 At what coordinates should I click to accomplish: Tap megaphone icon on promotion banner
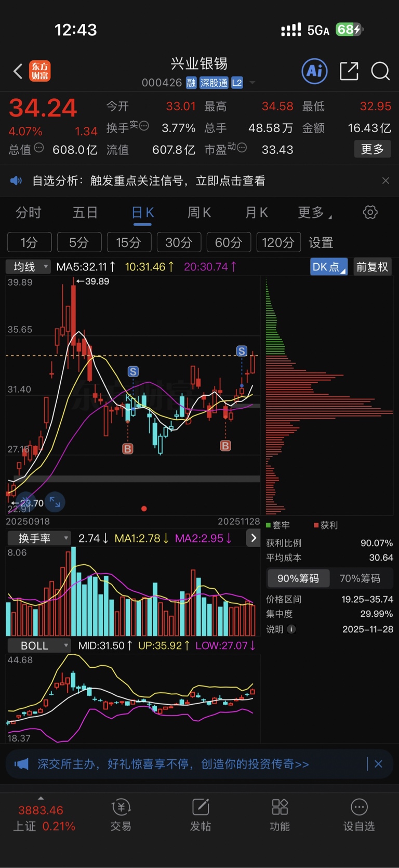pyautogui.click(x=21, y=764)
